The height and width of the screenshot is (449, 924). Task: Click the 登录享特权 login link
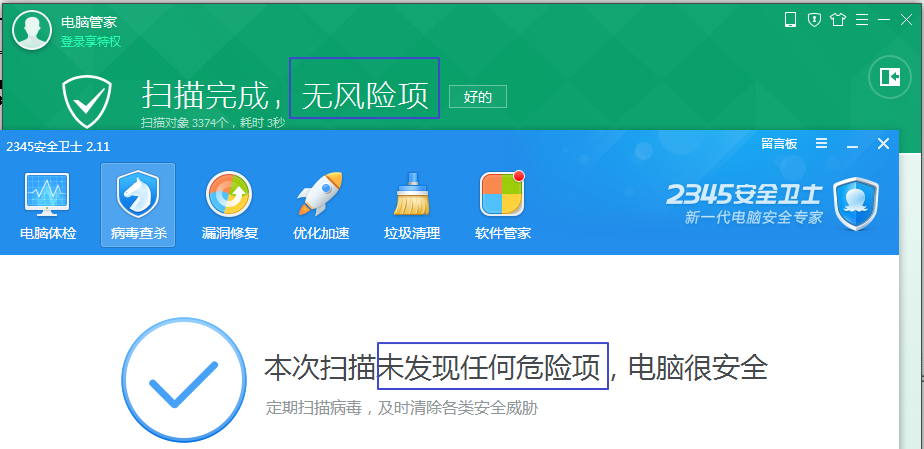(x=91, y=41)
